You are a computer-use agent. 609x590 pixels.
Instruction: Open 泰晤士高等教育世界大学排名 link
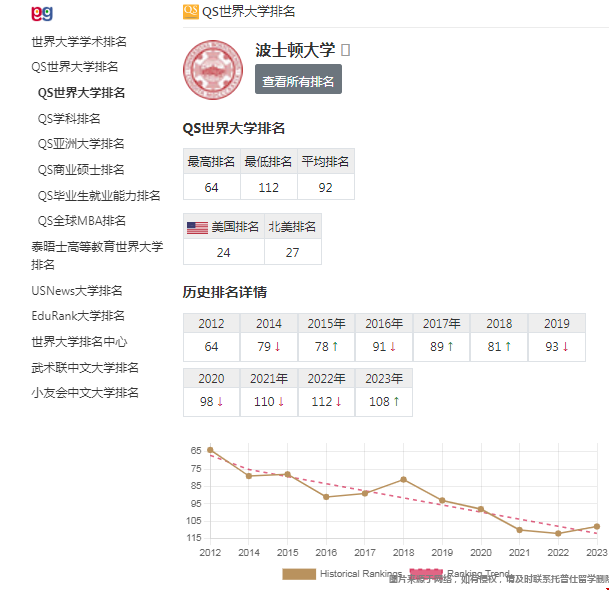pos(97,256)
